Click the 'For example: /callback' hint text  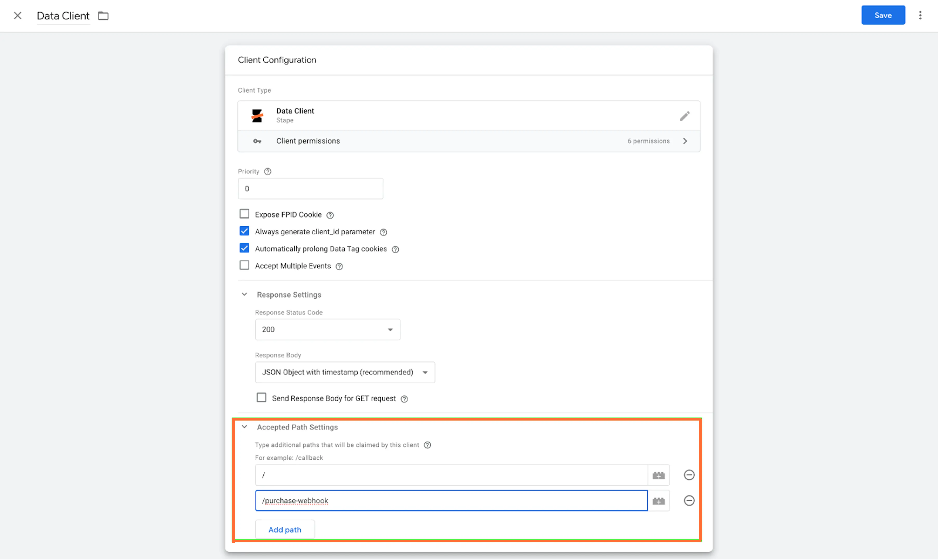tap(289, 458)
